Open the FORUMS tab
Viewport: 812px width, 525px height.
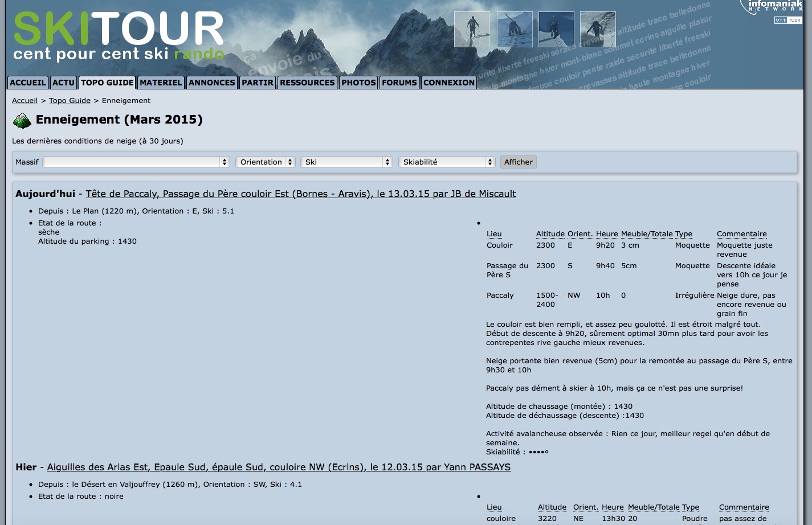tap(399, 83)
